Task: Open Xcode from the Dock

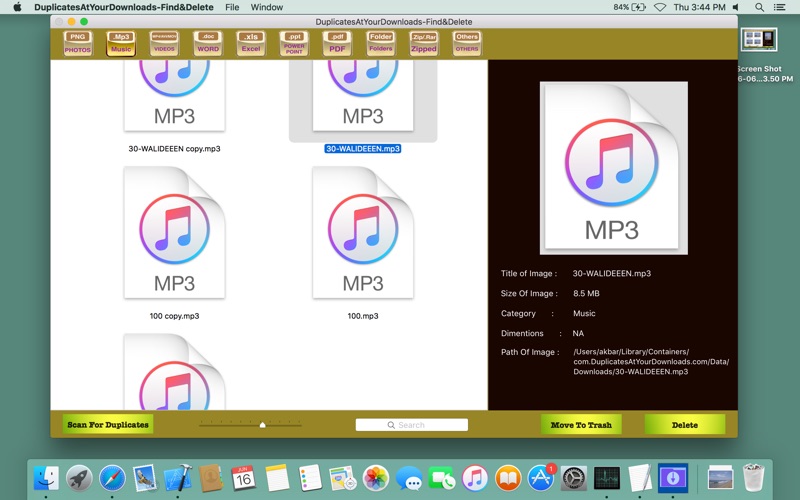Action: click(178, 479)
